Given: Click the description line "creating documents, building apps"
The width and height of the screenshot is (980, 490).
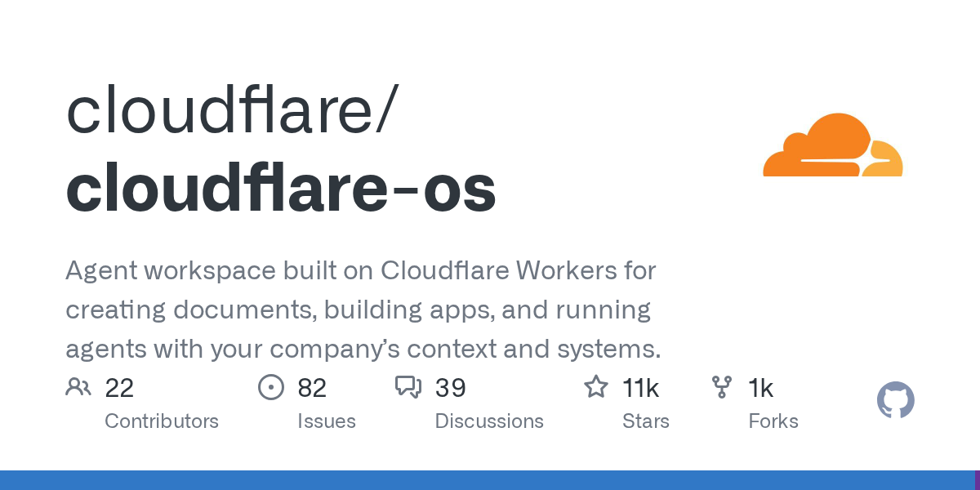Looking at the screenshot, I should [x=359, y=310].
